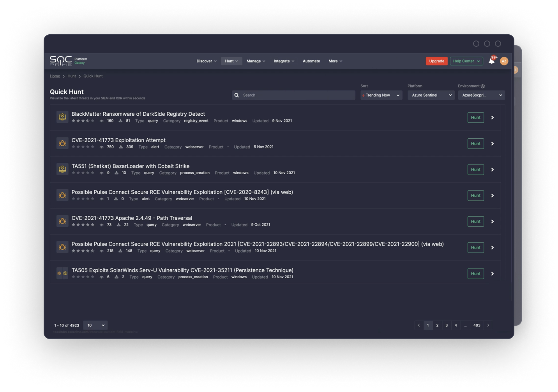Open the Integrate menu
This screenshot has height=392, width=558.
pos(284,61)
